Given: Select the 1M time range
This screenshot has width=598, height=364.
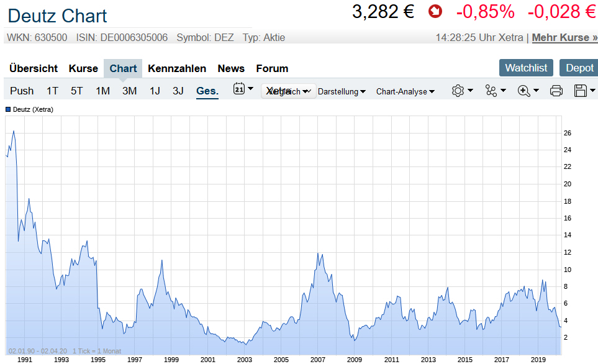Looking at the screenshot, I should point(102,91).
